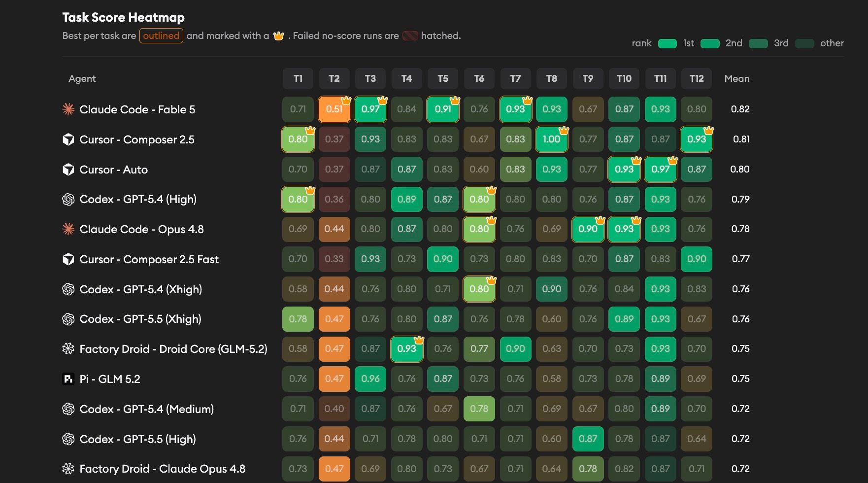Click the 0.87 cell for GPT-5.5 (High) T9
Screen dimensions: 868x483
pyautogui.click(x=588, y=439)
